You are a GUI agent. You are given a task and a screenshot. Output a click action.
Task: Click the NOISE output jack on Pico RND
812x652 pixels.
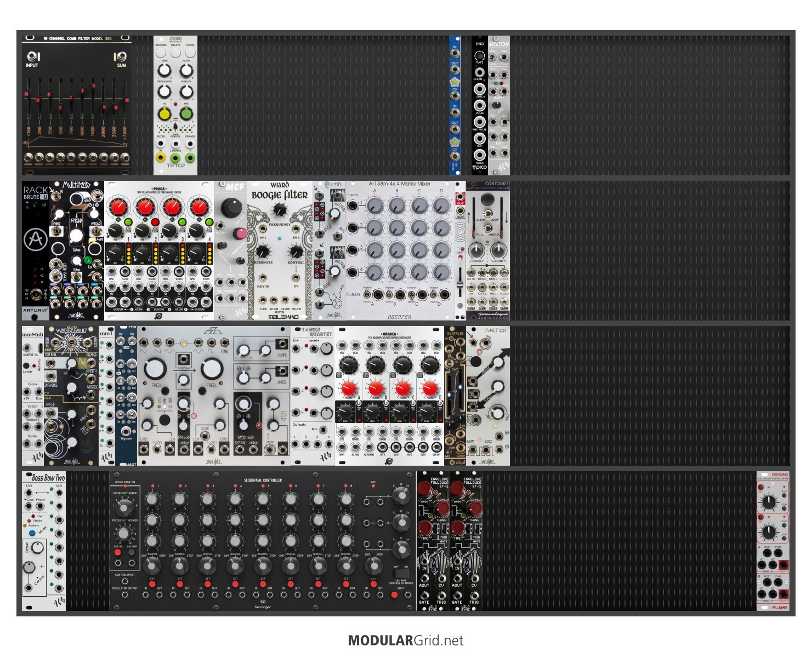(480, 155)
